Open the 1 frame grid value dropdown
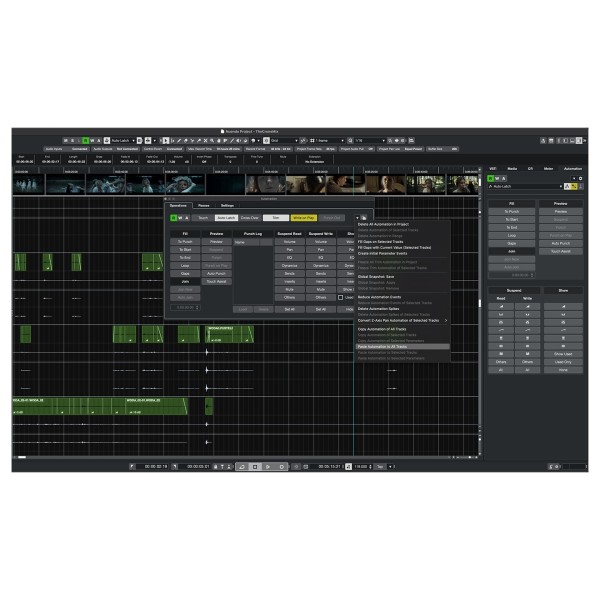This screenshot has width=600, height=600. coord(329,141)
